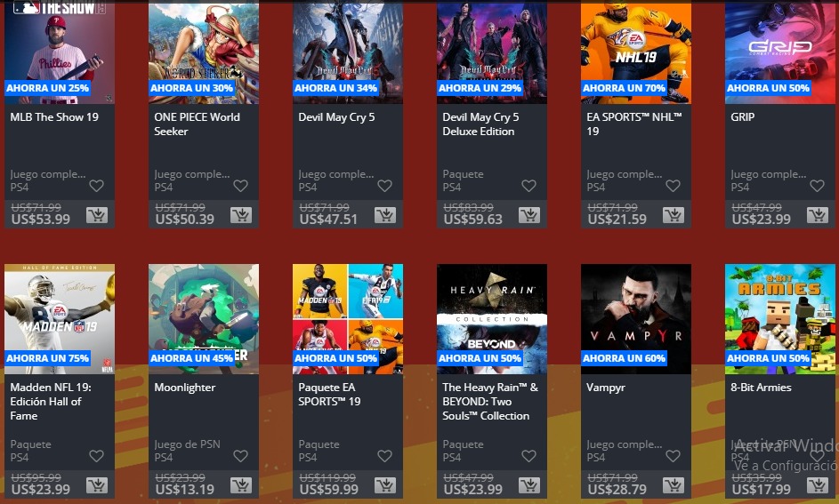Select the Devil May Cry 5 cover image
The image size is (839, 504).
click(348, 52)
